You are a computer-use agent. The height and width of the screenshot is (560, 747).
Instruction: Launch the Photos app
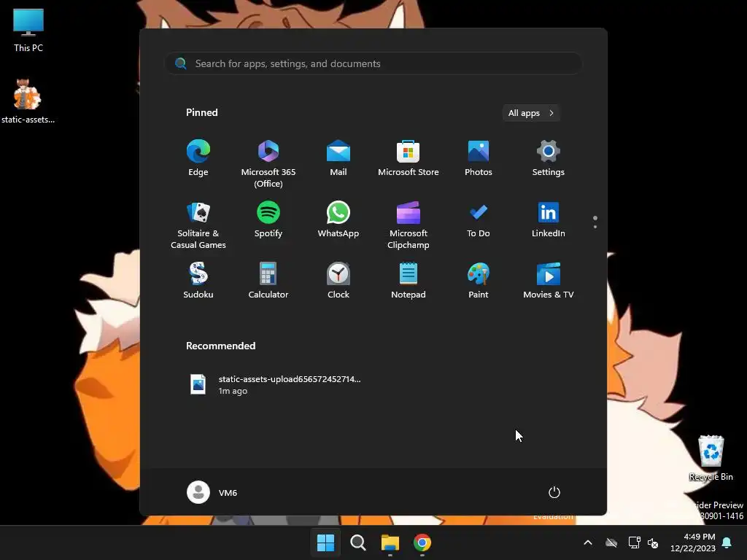click(x=479, y=158)
